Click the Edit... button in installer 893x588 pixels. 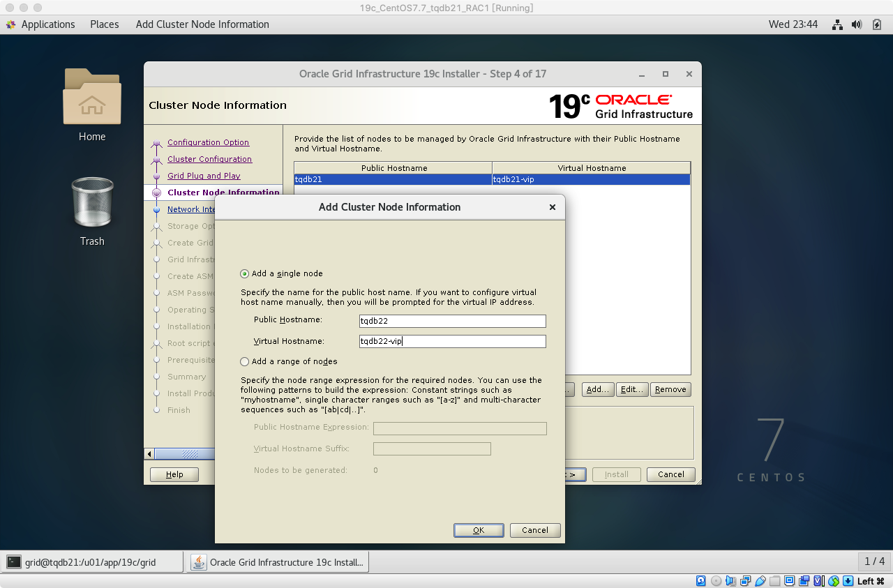pos(632,389)
